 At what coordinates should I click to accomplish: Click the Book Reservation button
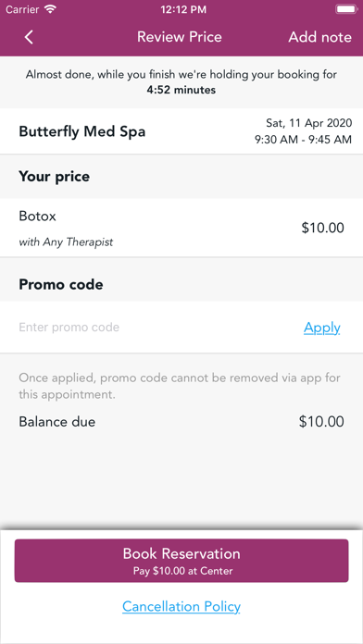pos(181,561)
